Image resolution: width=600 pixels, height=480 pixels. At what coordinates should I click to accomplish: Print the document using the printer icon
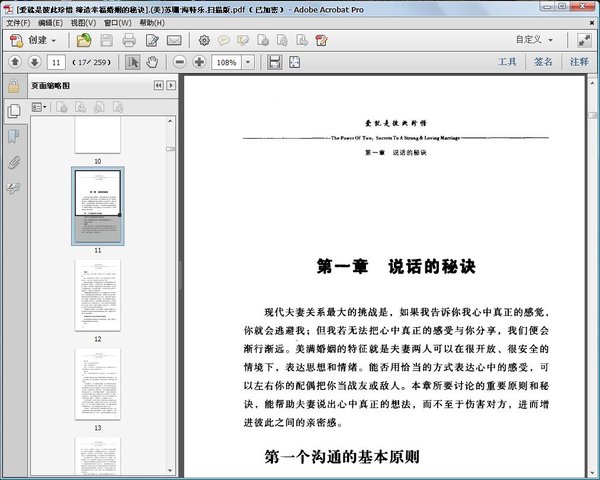point(129,40)
